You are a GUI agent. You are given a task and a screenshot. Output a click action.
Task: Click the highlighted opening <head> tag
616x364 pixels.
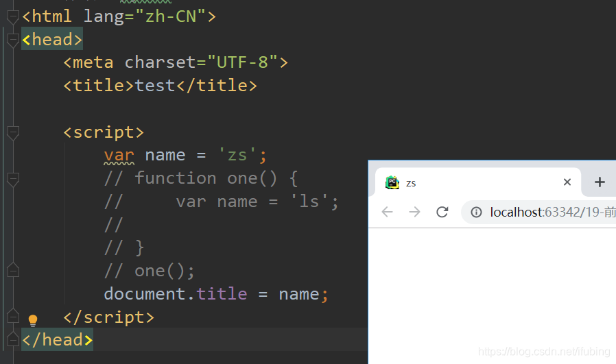tap(52, 39)
